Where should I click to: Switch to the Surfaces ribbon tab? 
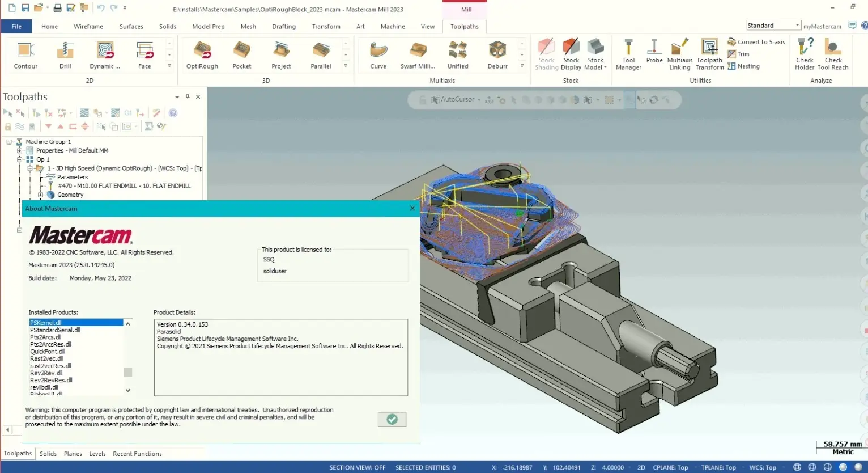pyautogui.click(x=131, y=27)
